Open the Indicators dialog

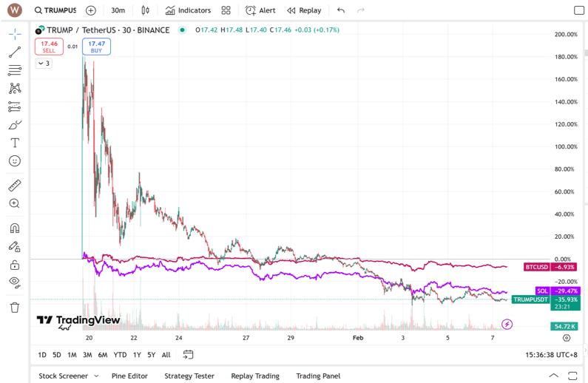[x=189, y=10]
